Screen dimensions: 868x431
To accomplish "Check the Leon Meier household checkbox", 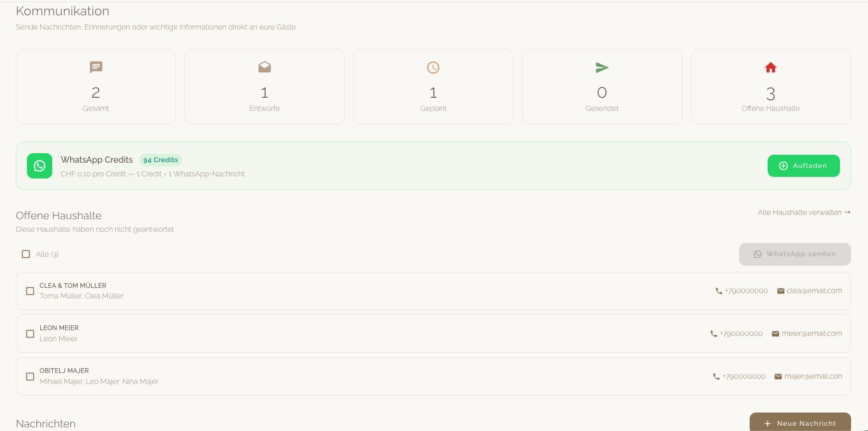I will point(30,334).
